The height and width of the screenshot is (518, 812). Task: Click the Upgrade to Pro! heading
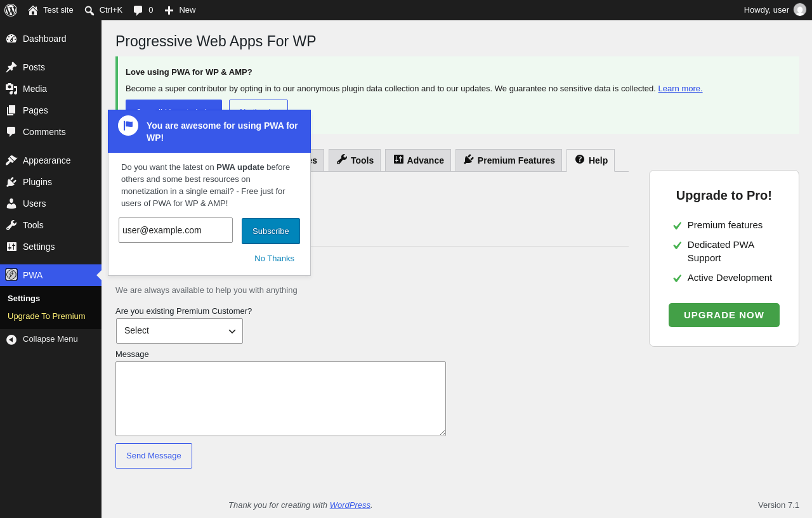[724, 195]
